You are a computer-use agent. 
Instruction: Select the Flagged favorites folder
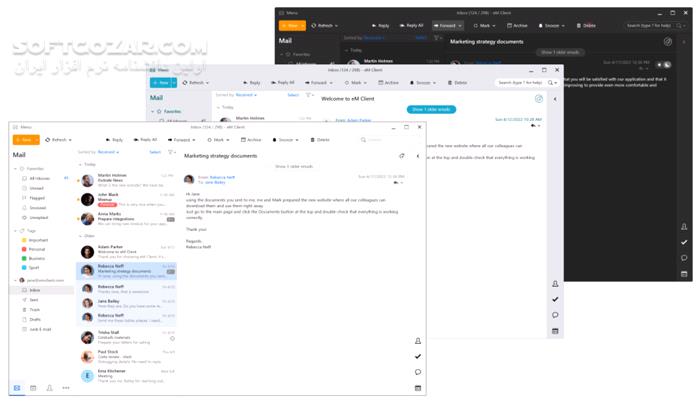point(37,198)
